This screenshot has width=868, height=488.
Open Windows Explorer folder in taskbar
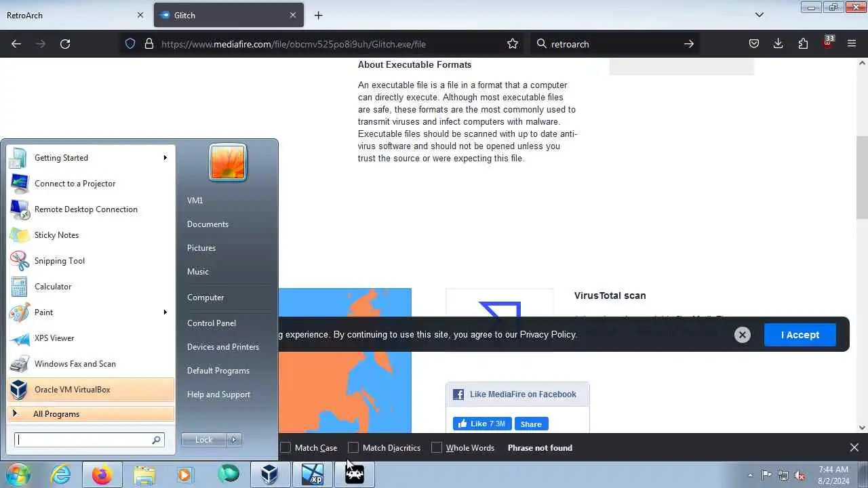[x=144, y=474]
